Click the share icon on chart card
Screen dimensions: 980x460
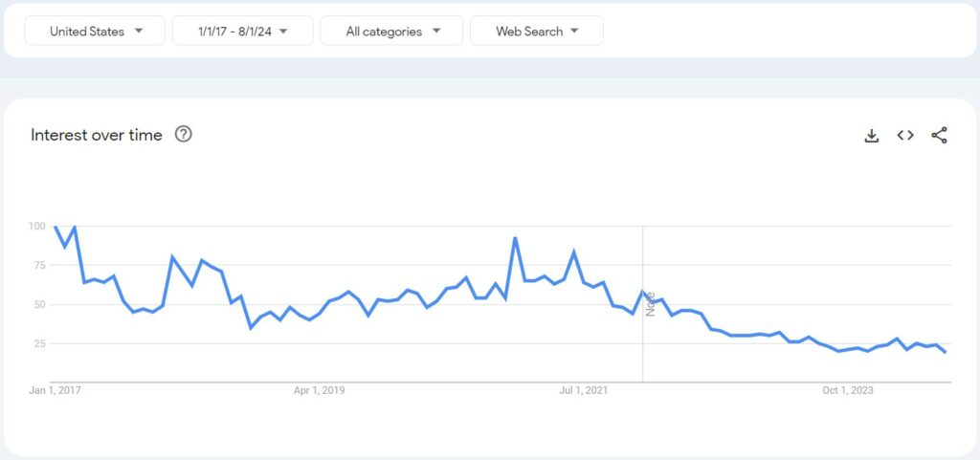939,135
